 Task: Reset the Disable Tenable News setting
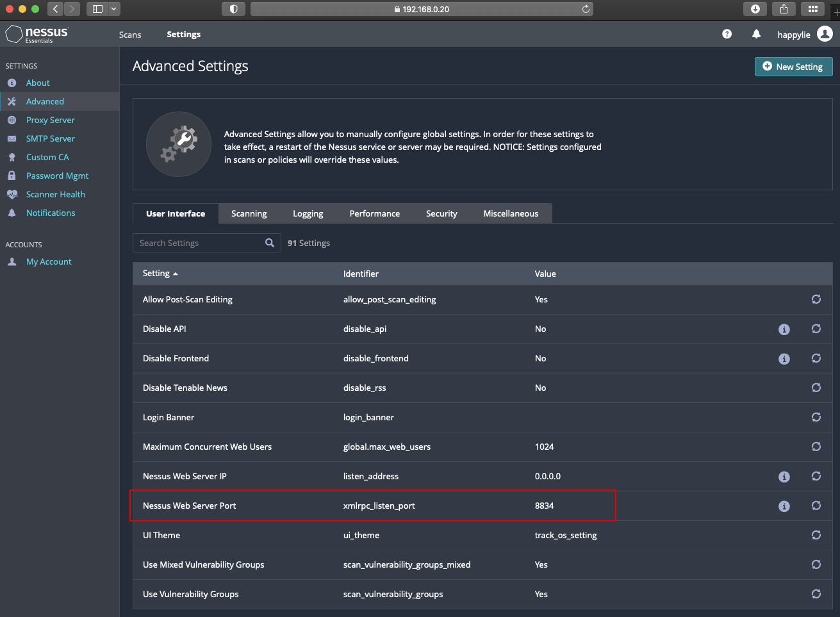tap(816, 388)
